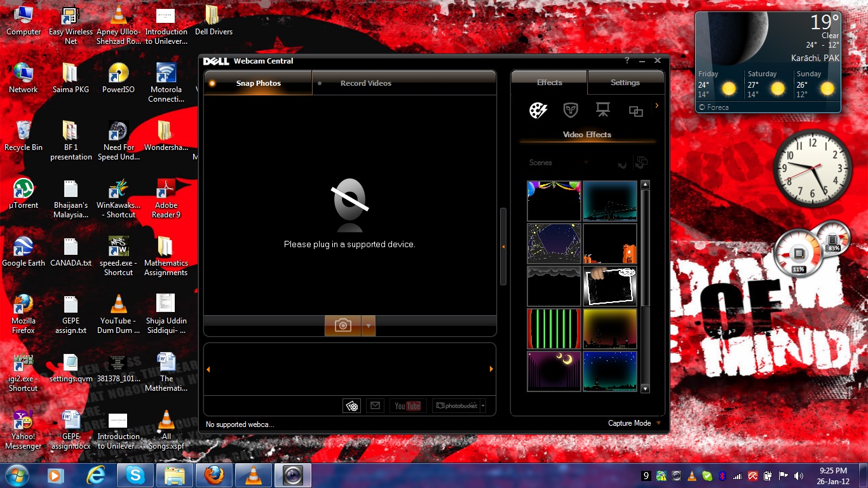Screen dimensions: 868x488
Task: Open the media gallery film-reel icon
Action: [352, 406]
